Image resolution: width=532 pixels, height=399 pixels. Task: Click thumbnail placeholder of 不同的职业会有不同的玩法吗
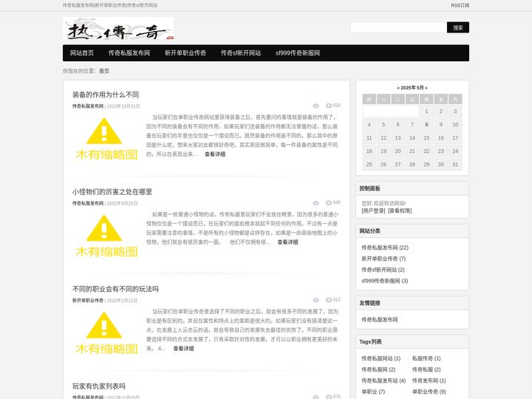pos(106,333)
